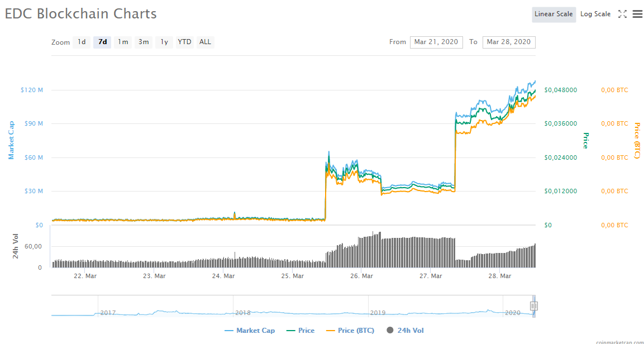644x344 pixels.
Task: Click the Market Cap axis title
Action: coord(12,140)
